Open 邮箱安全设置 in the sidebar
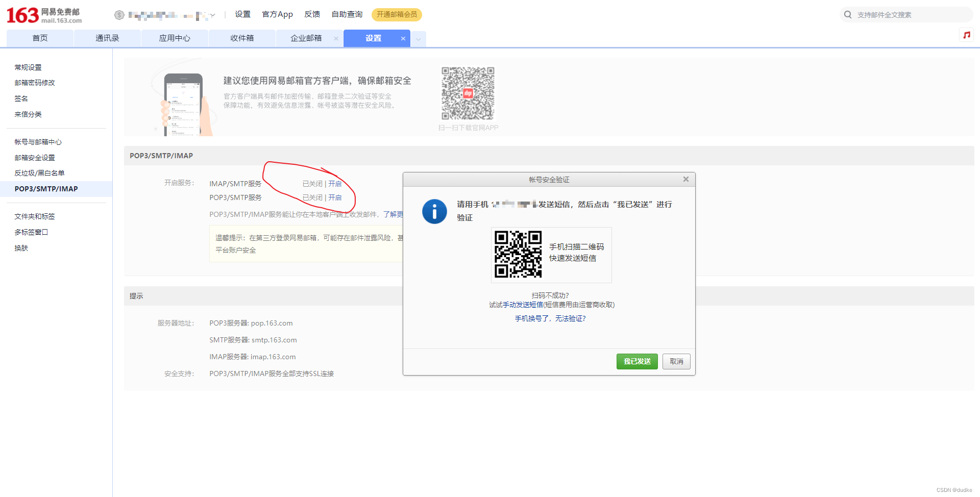The image size is (980, 497). (x=35, y=158)
